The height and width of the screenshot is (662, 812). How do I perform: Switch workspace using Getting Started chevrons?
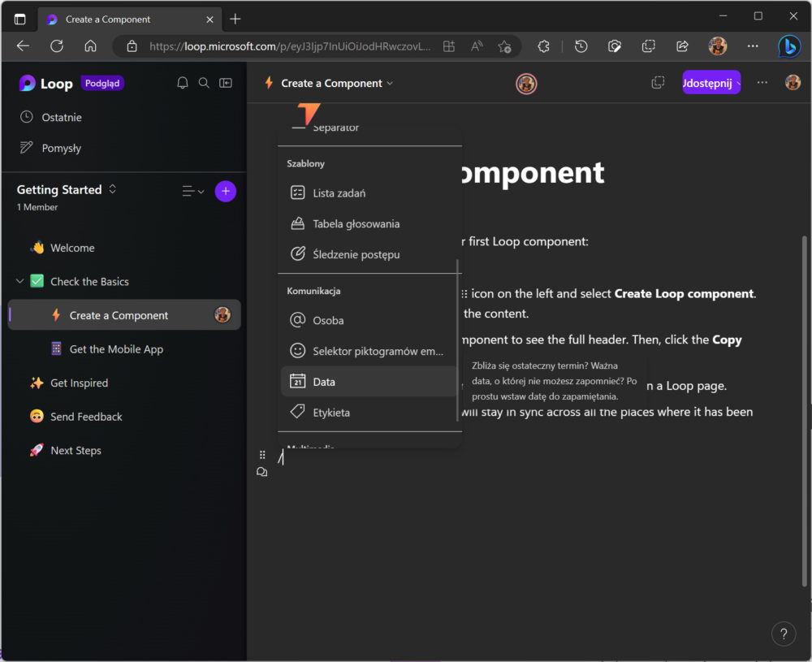click(x=112, y=189)
